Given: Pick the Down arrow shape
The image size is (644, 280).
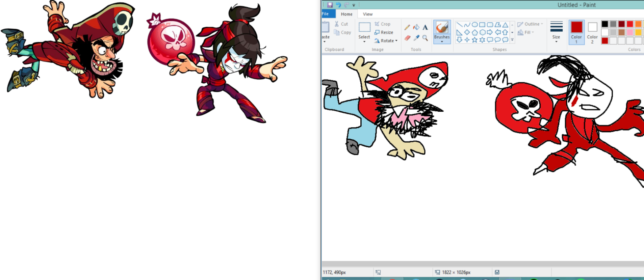Looking at the screenshot, I should click(x=459, y=40).
